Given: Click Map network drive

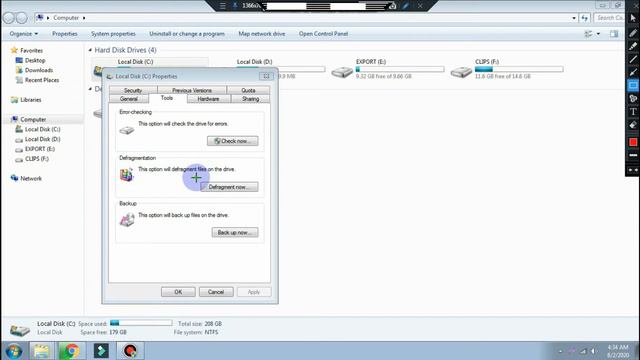Looking at the screenshot, I should coord(262,34).
